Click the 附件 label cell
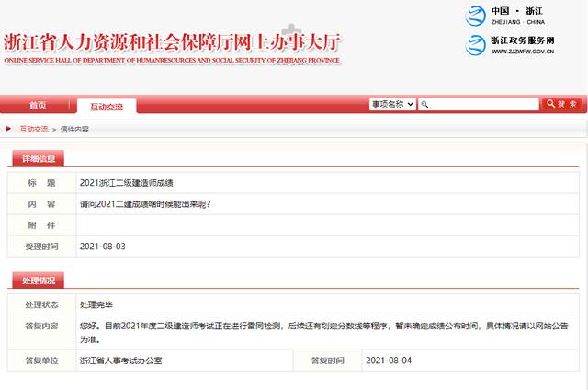 [x=41, y=225]
